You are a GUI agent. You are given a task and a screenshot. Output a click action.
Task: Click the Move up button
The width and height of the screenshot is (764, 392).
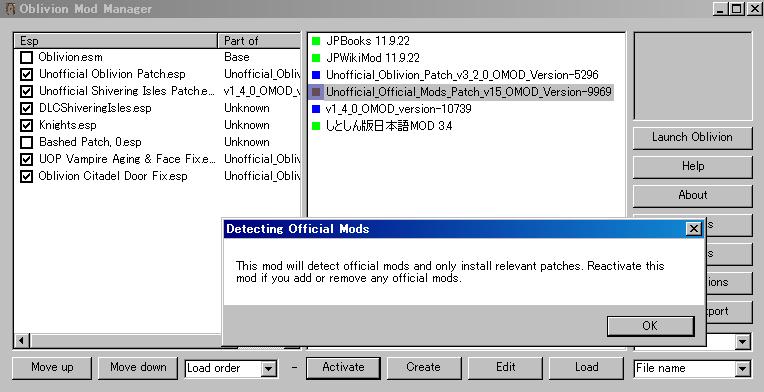pyautogui.click(x=52, y=368)
